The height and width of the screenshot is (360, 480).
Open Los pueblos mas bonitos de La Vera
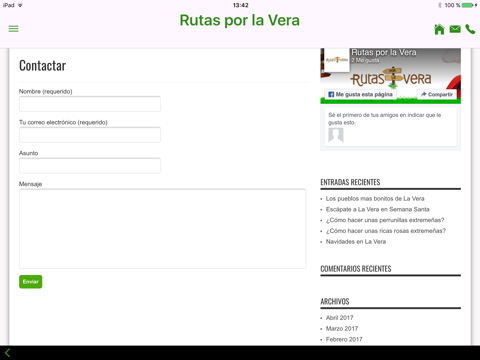pos(375,199)
